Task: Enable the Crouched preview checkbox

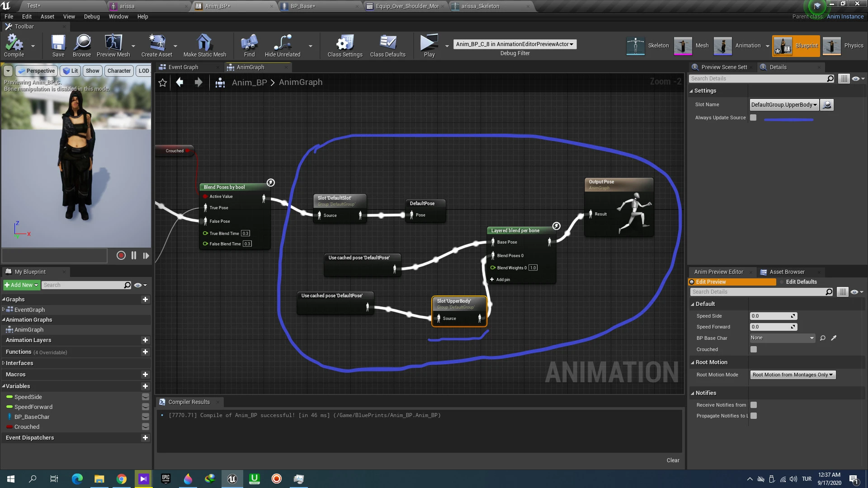Action: coord(754,349)
